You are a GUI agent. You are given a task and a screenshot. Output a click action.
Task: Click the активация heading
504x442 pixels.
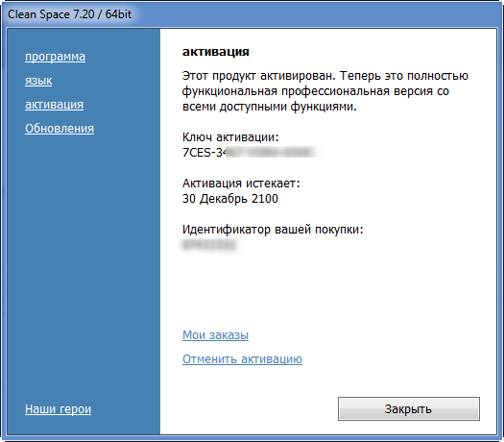click(216, 52)
